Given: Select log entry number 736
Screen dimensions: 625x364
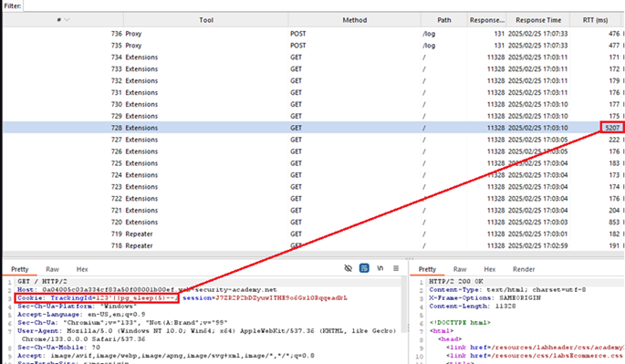Looking at the screenshot, I should [313, 34].
